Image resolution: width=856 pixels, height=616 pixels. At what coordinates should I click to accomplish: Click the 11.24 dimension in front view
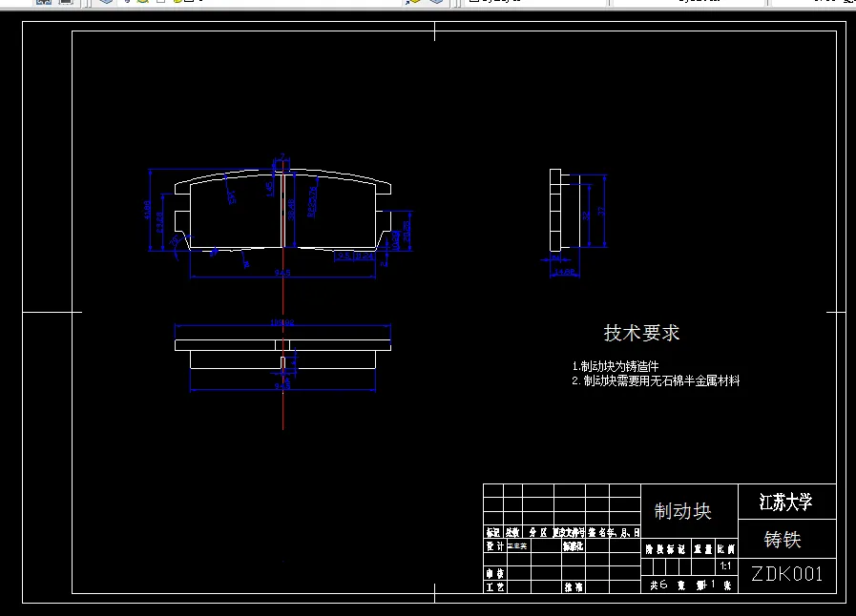pos(365,256)
